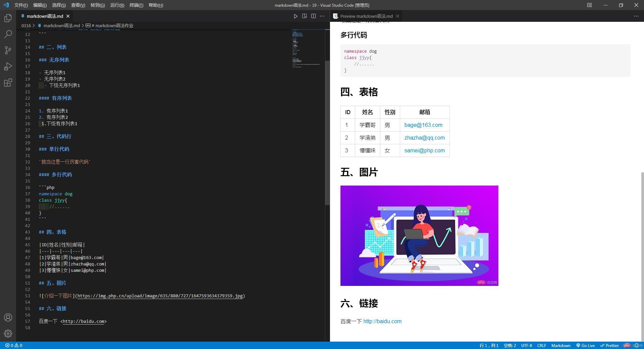
Task: Click the '### 无序列表' line in editor
Action: tap(54, 60)
